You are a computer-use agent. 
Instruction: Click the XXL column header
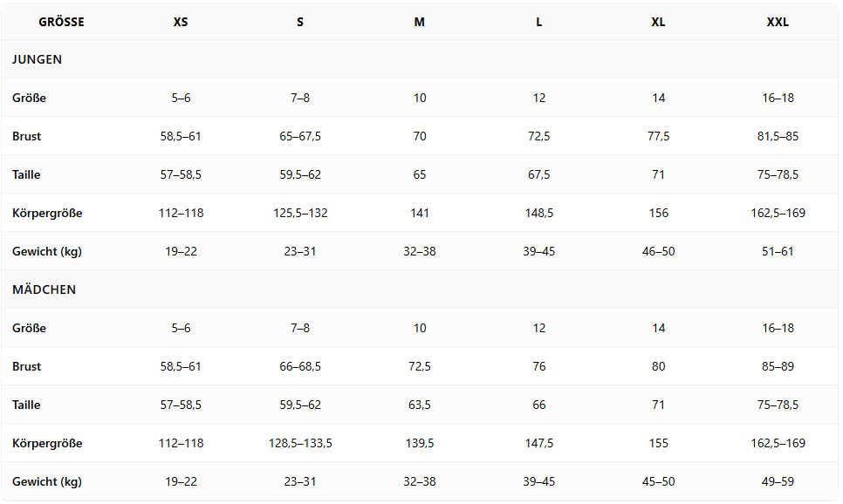778,22
